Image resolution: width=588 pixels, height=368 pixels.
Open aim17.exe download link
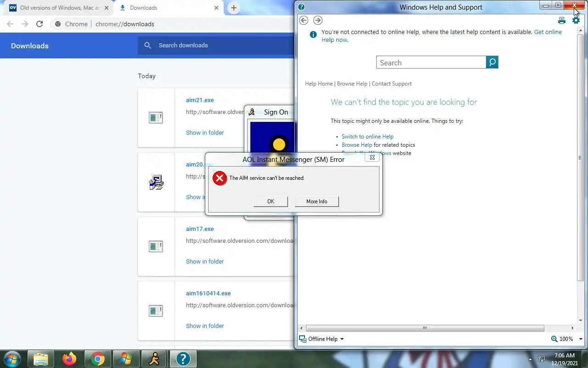click(200, 229)
